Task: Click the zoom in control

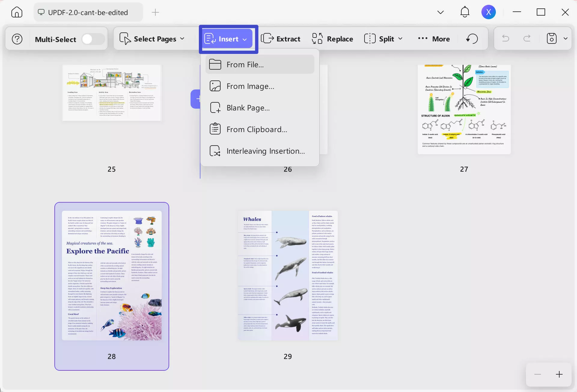Action: [559, 374]
